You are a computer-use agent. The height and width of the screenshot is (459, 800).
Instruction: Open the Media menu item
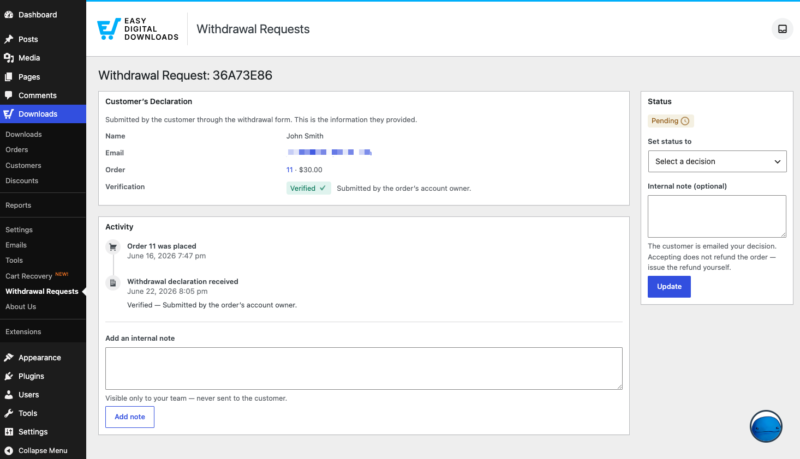pos(43,58)
